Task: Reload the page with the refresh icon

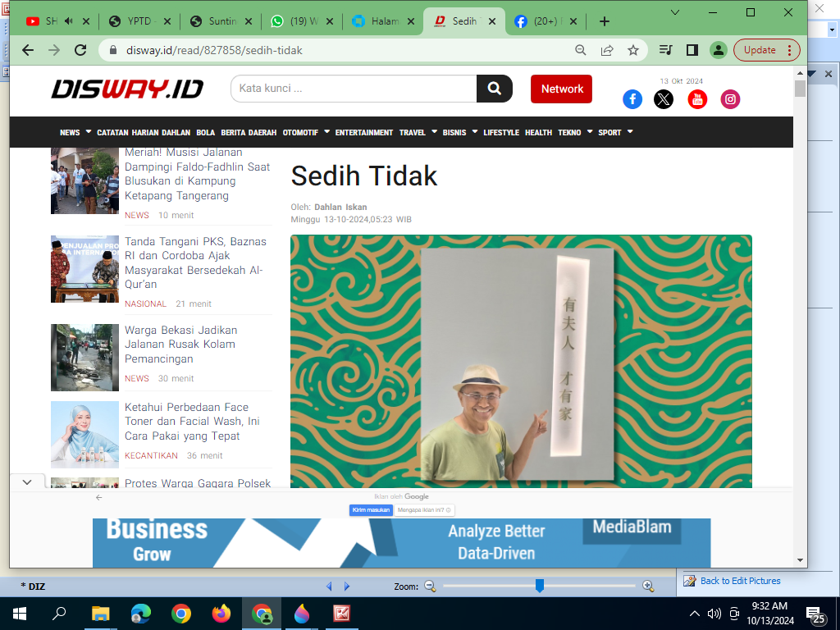Action: 80,50
